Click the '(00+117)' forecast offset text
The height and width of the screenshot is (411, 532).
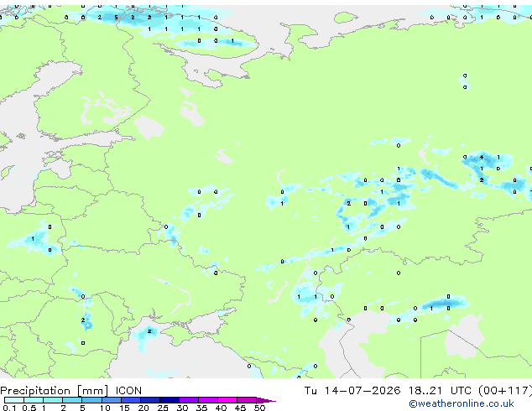505,391
